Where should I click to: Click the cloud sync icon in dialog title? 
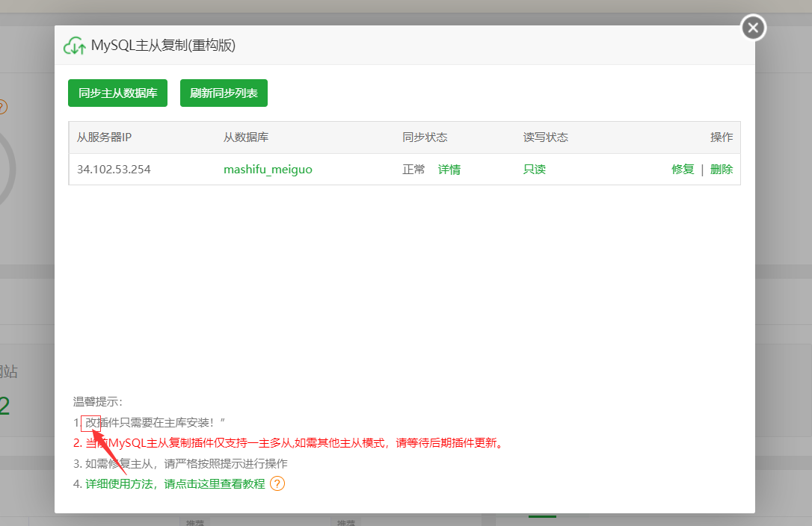tap(75, 46)
